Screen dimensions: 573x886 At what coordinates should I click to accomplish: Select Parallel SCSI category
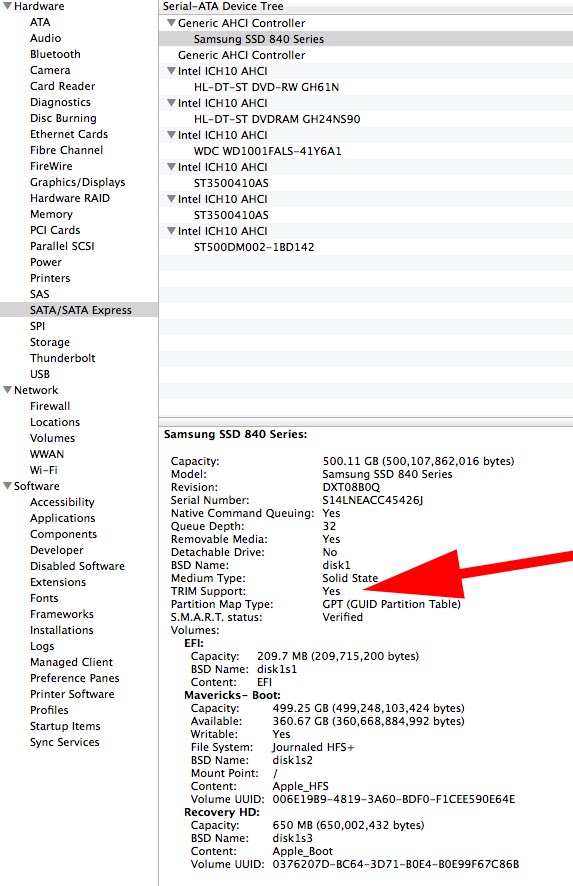(x=62, y=246)
